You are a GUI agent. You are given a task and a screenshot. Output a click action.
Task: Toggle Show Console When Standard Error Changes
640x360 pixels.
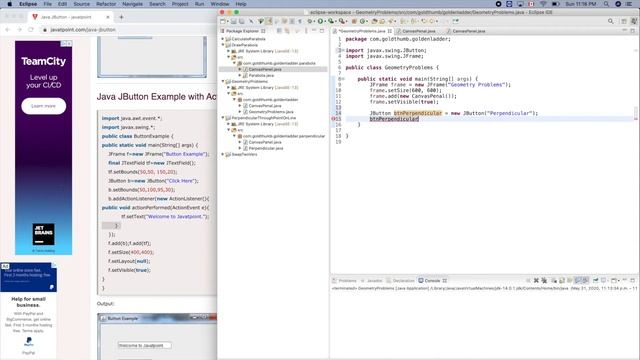point(585,280)
